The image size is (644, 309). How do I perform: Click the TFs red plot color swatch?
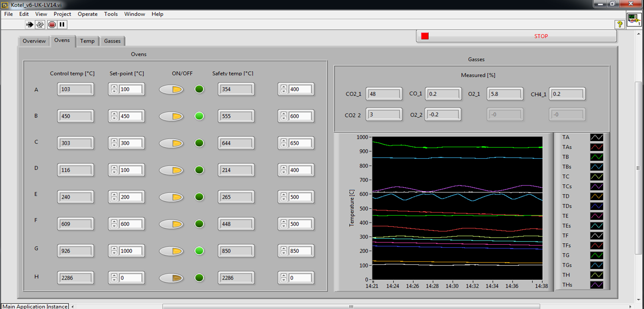[x=596, y=246]
